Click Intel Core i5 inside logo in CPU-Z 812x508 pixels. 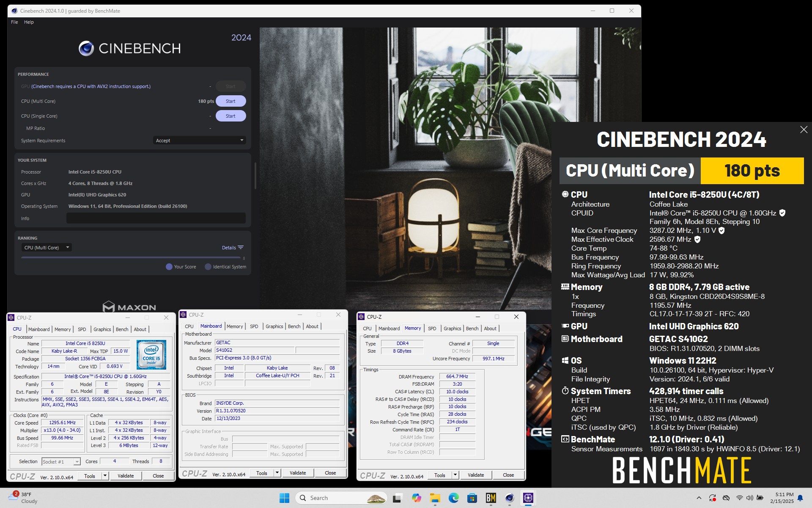click(x=151, y=355)
